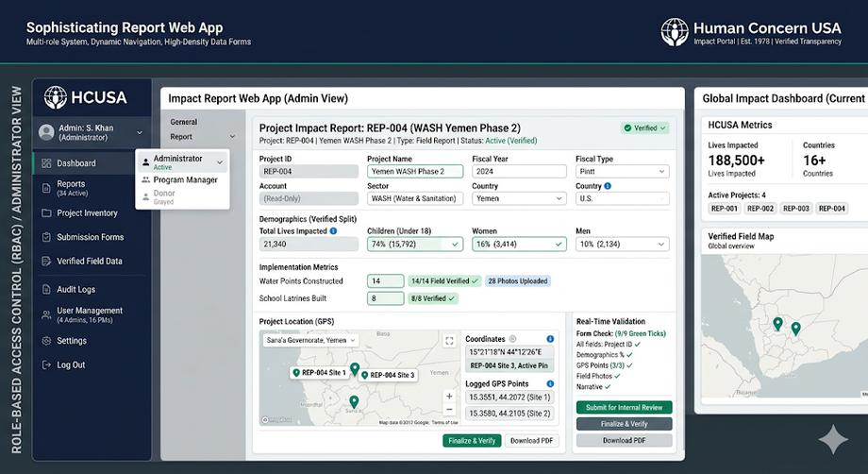This screenshot has width=868, height=474.
Task: Open the Country Yemen dropdown
Action: [x=519, y=198]
